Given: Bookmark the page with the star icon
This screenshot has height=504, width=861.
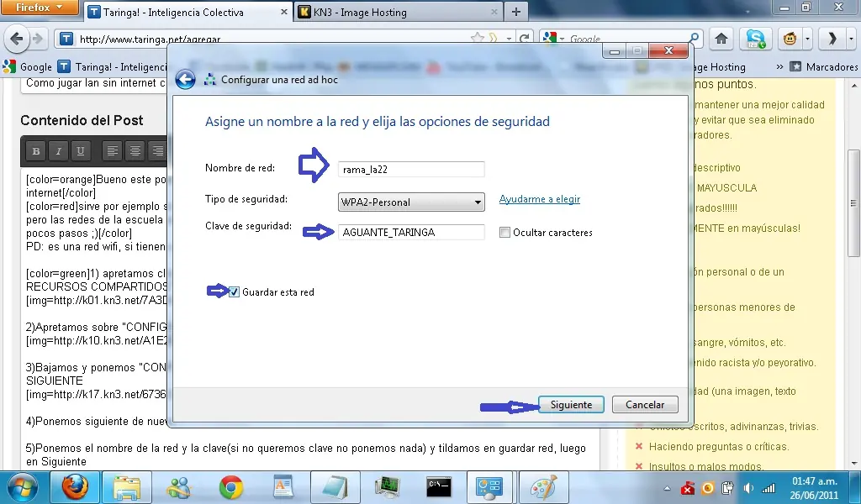Looking at the screenshot, I should 478,38.
